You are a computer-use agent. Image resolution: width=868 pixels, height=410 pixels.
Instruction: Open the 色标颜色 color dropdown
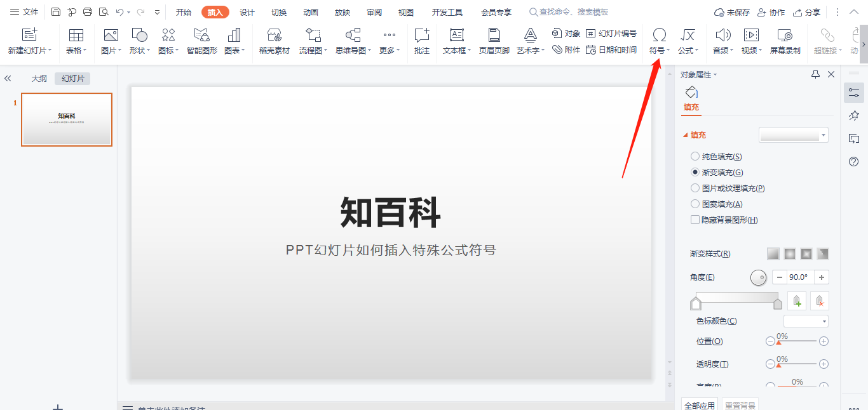pyautogui.click(x=806, y=321)
